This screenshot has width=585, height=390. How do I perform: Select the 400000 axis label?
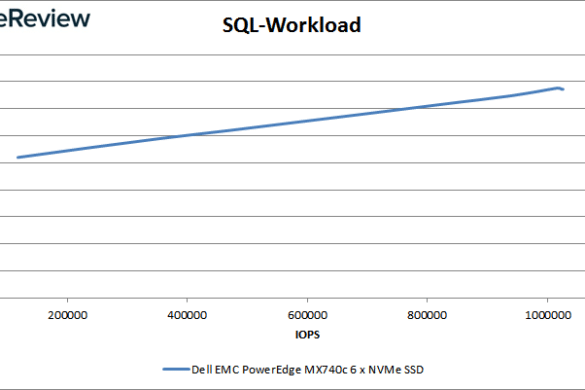click(187, 315)
